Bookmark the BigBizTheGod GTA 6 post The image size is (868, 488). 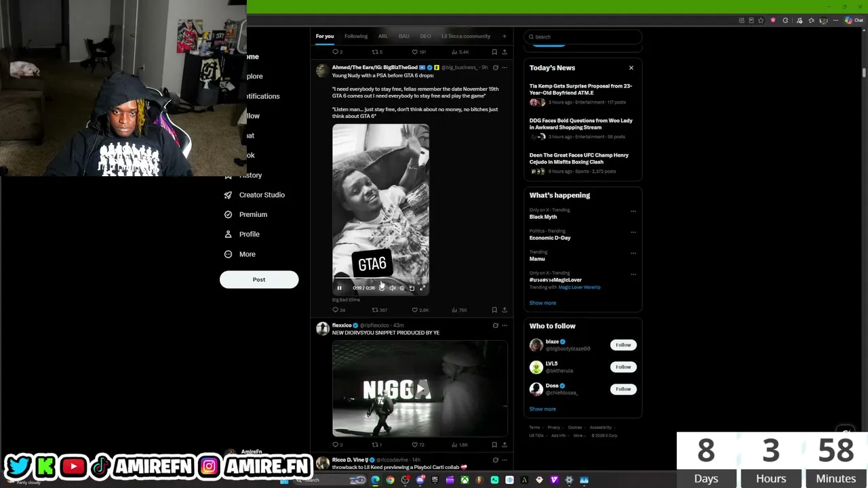coord(494,310)
